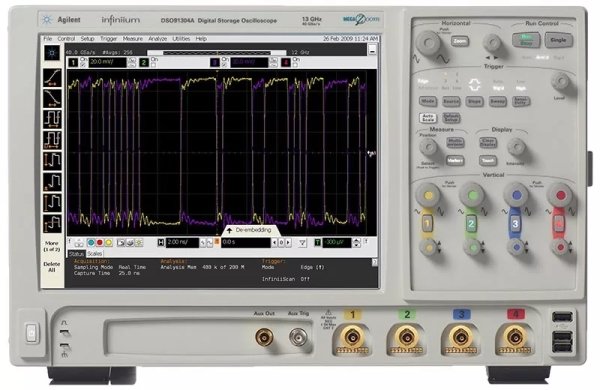Click the on-screen channel 1 number icon
Viewport: 600px width, 390px height.
click(73, 62)
